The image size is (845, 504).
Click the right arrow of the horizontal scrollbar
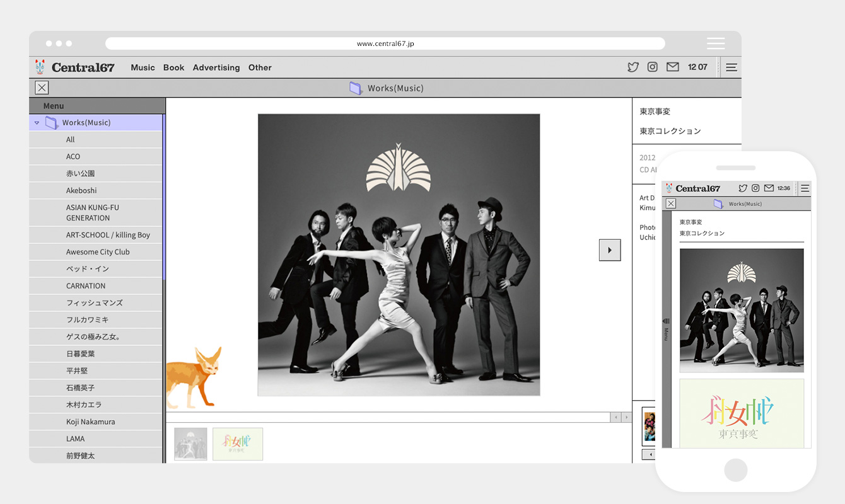[x=626, y=417]
